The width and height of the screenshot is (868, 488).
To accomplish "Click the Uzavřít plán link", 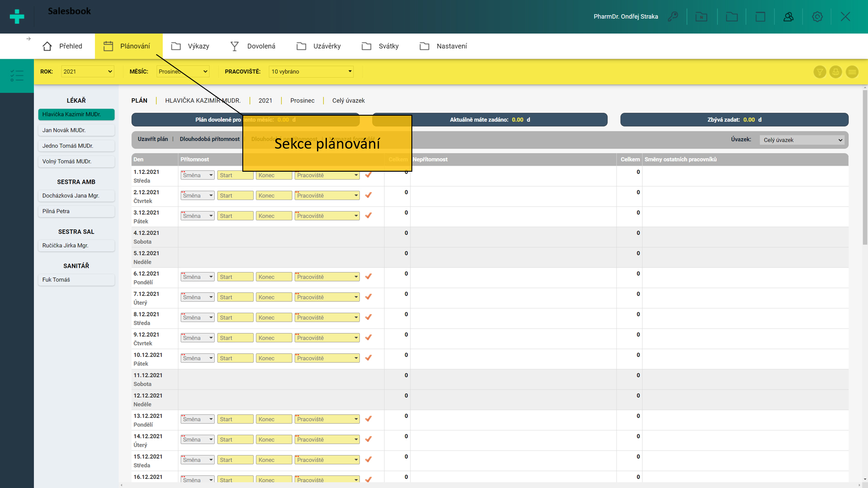I will tap(153, 139).
